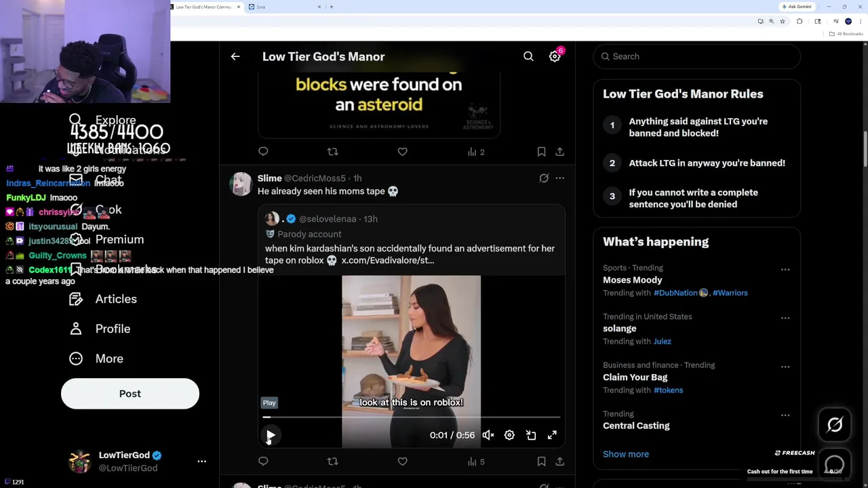Image resolution: width=868 pixels, height=488 pixels.
Task: View analytics of the asteroid post showing 2
Action: point(476,152)
